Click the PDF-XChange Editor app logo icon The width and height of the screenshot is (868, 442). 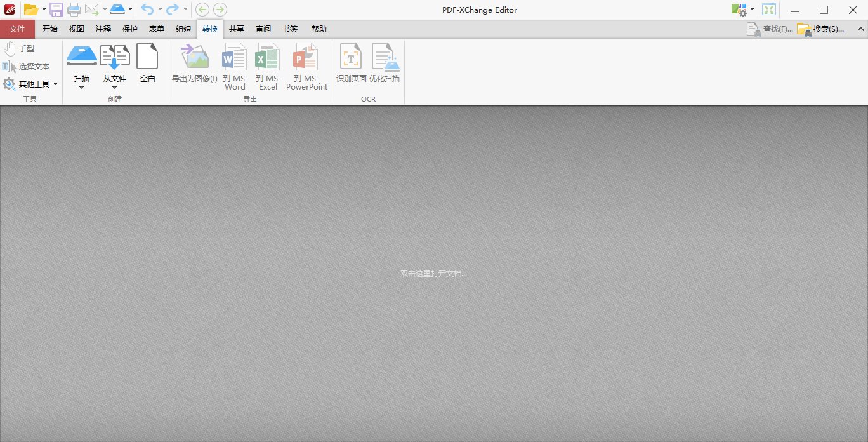pos(9,10)
